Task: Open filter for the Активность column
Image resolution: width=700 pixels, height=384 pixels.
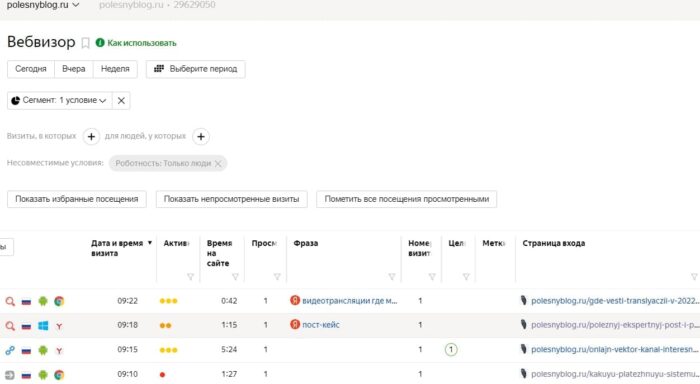Action: click(x=191, y=277)
